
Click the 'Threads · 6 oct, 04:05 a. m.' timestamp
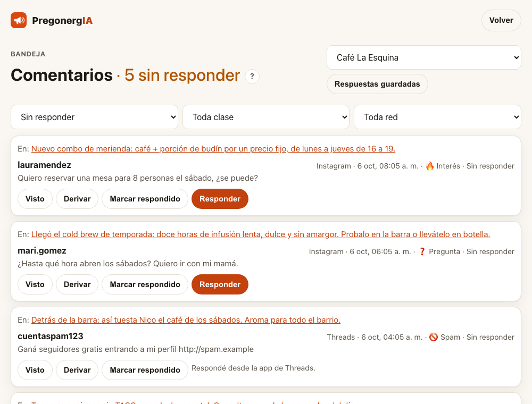tap(375, 337)
